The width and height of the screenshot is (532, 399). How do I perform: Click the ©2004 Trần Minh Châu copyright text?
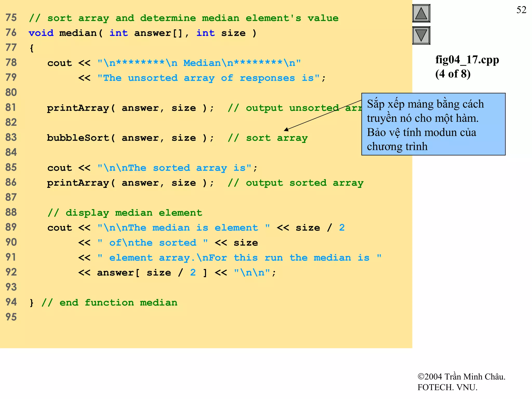[461, 377]
